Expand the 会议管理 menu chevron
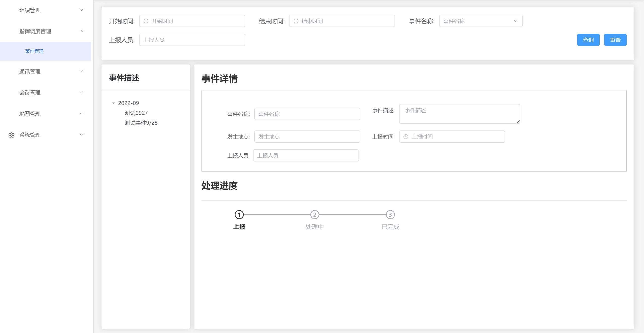 81,92
